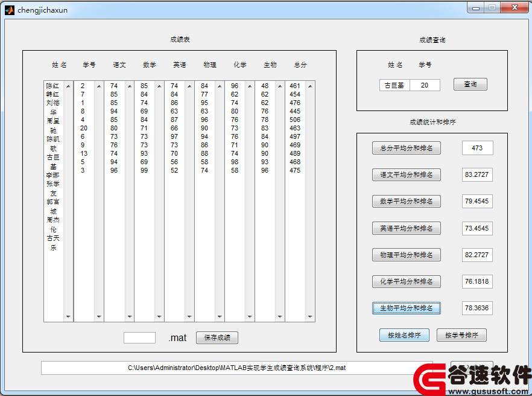Click 物理平均分和排名 button
532x396 pixels.
point(407,255)
